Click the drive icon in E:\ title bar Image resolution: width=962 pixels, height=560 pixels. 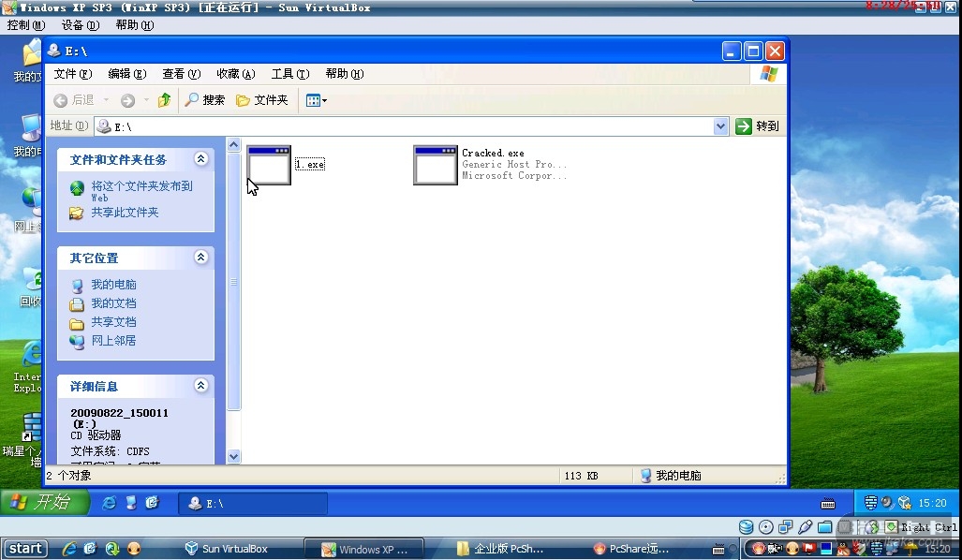pos(54,51)
